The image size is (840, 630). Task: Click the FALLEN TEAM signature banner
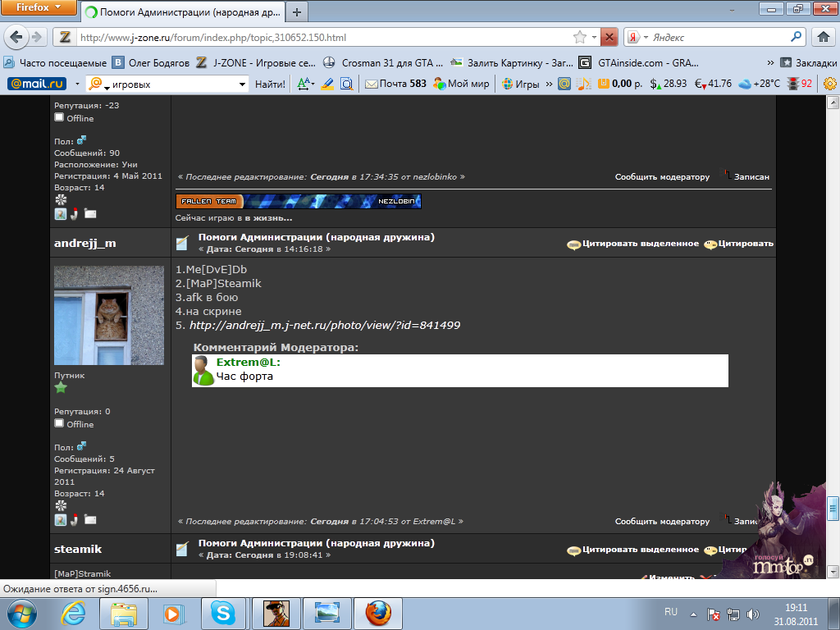[x=299, y=202]
